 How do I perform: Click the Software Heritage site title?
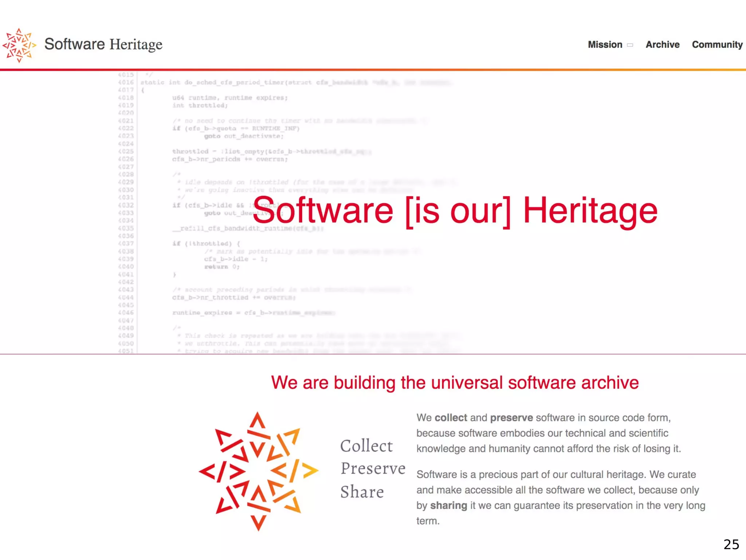[103, 44]
